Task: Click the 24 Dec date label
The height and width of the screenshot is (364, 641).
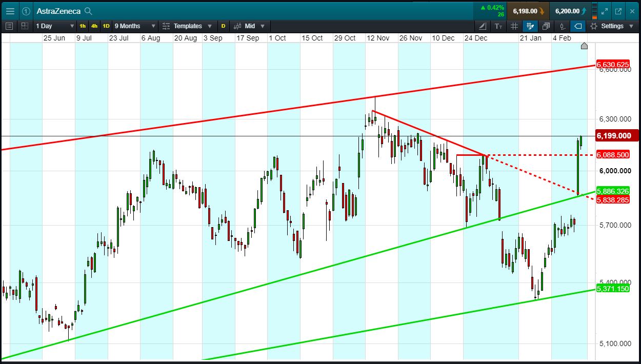Action: point(476,38)
